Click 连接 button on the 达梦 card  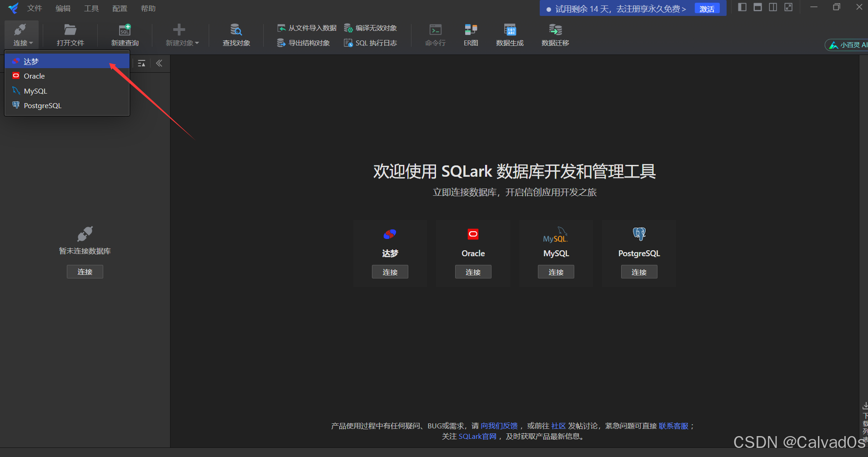tap(390, 272)
